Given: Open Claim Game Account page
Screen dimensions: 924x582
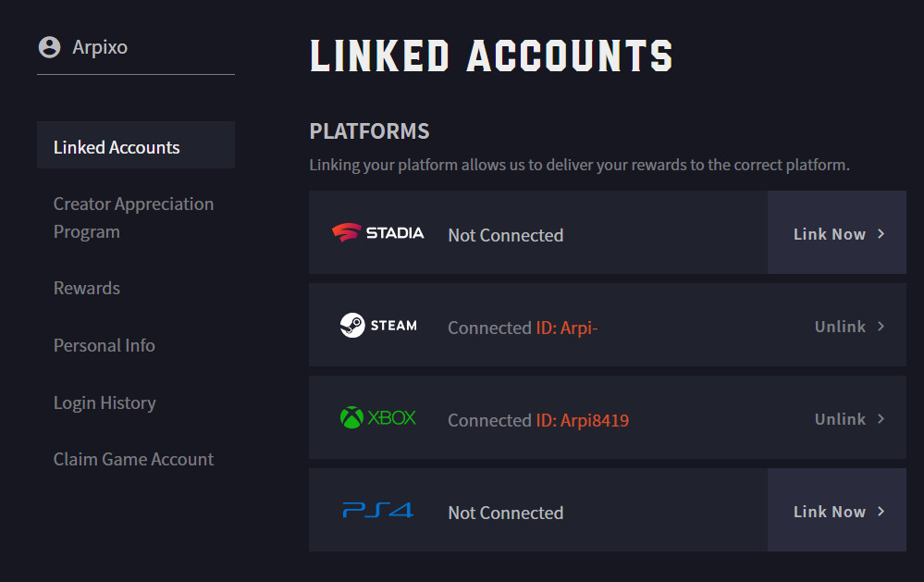Looking at the screenshot, I should point(133,459).
